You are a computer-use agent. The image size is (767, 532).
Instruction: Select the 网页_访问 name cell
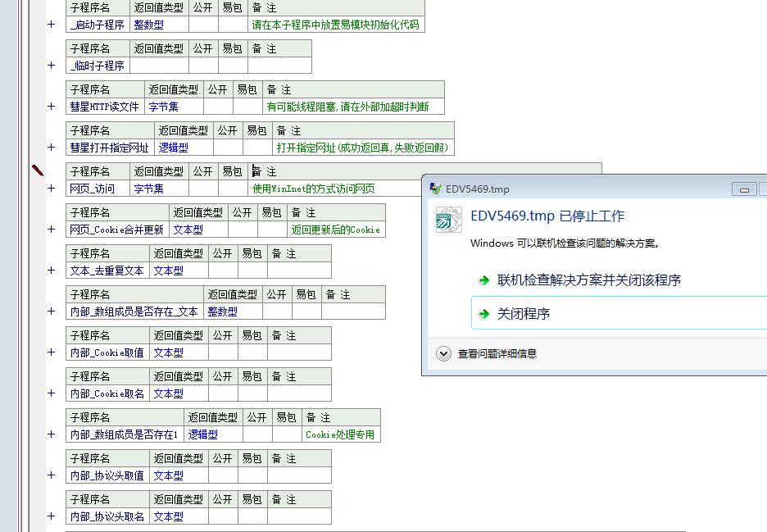(x=98, y=188)
